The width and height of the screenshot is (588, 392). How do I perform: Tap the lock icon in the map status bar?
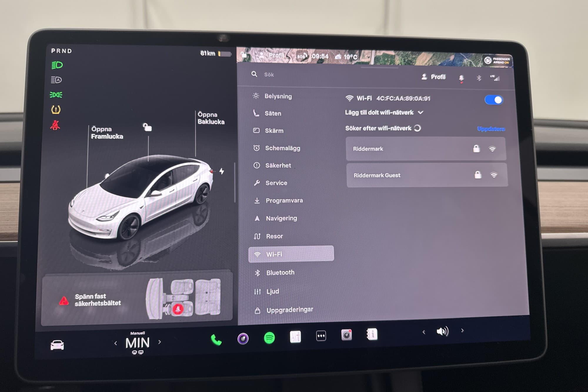pos(243,55)
